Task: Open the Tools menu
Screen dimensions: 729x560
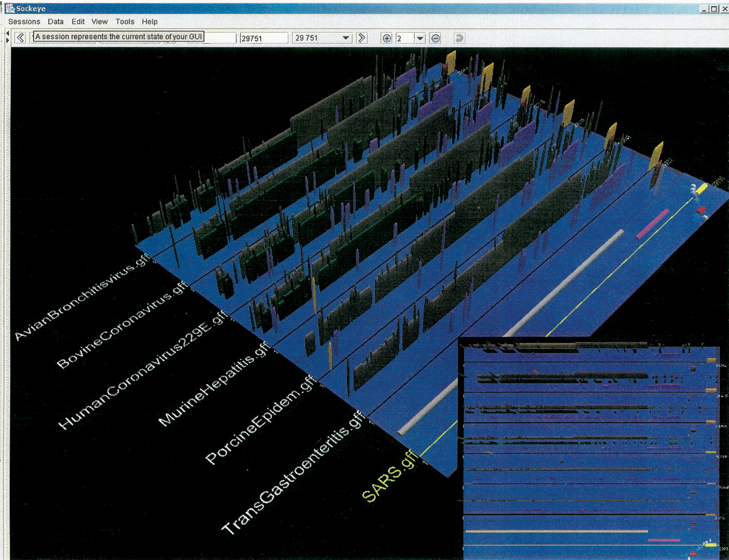Action: [125, 22]
